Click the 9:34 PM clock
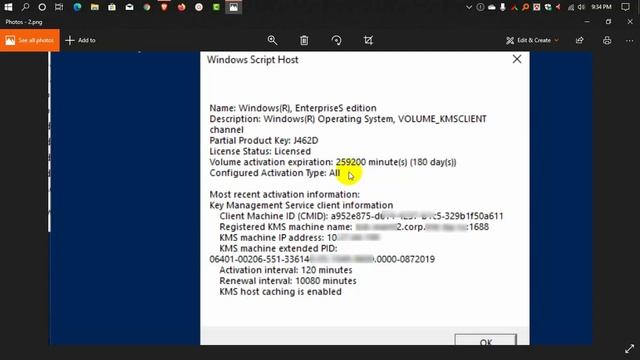The width and height of the screenshot is (640, 360). click(601, 7)
